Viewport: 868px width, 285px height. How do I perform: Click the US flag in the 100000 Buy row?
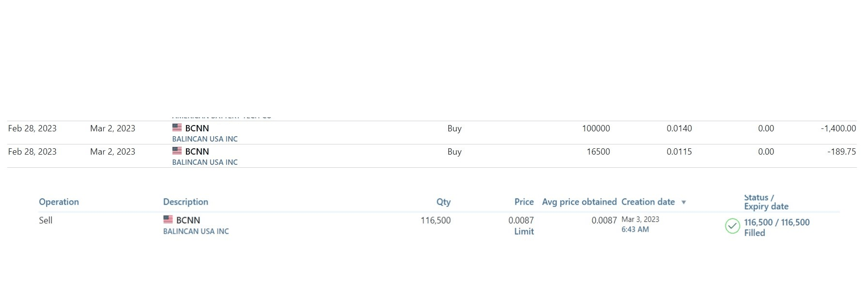pos(177,127)
